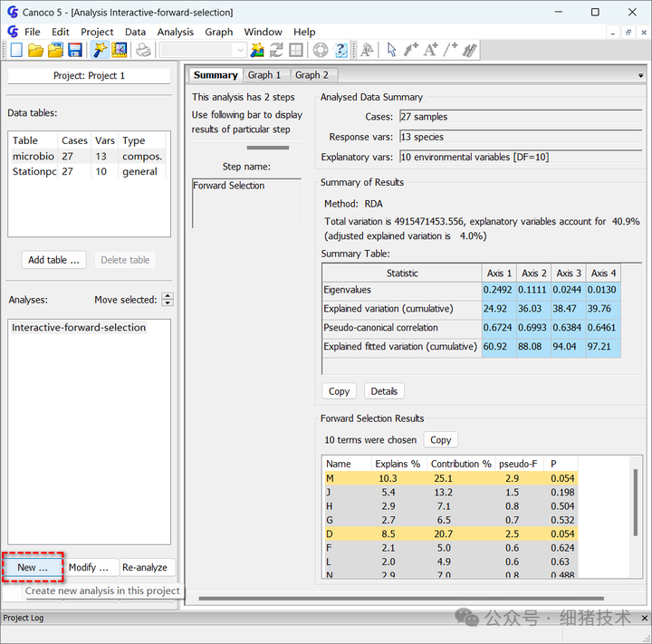Select Interactive-forward-selection in Analyses list
This screenshot has width=652, height=644.
point(79,328)
